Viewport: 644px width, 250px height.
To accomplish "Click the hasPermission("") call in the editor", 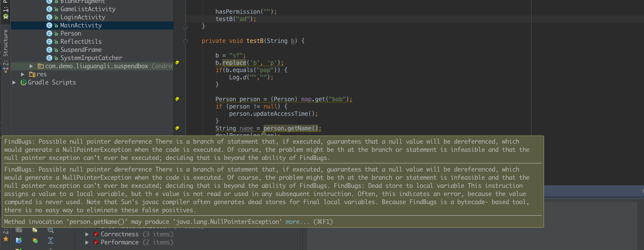I will click(x=246, y=12).
